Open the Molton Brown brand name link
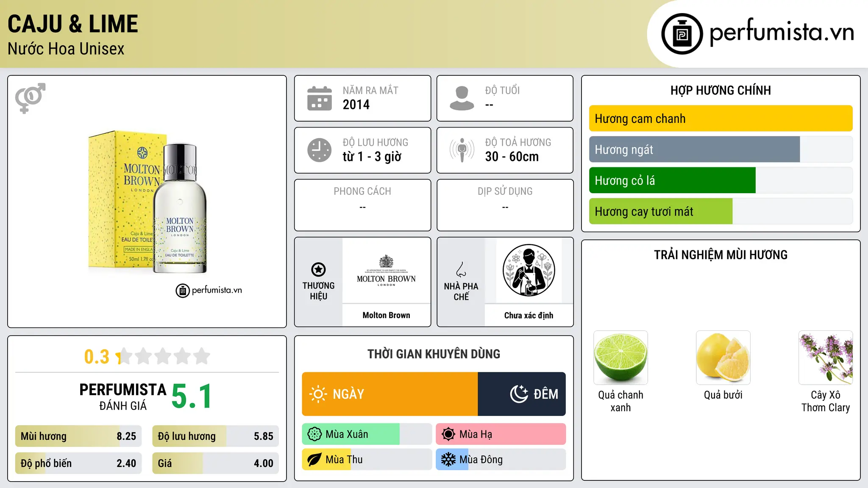The height and width of the screenshot is (488, 868). point(386,315)
